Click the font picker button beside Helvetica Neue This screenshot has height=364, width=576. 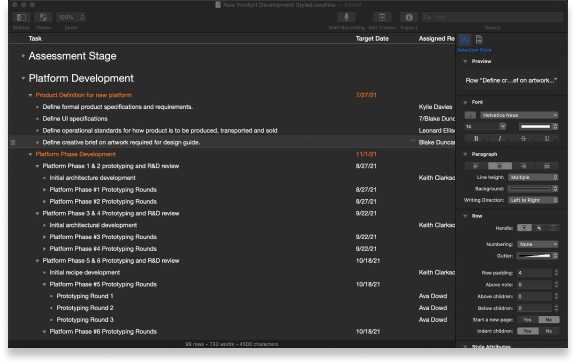tap(470, 115)
